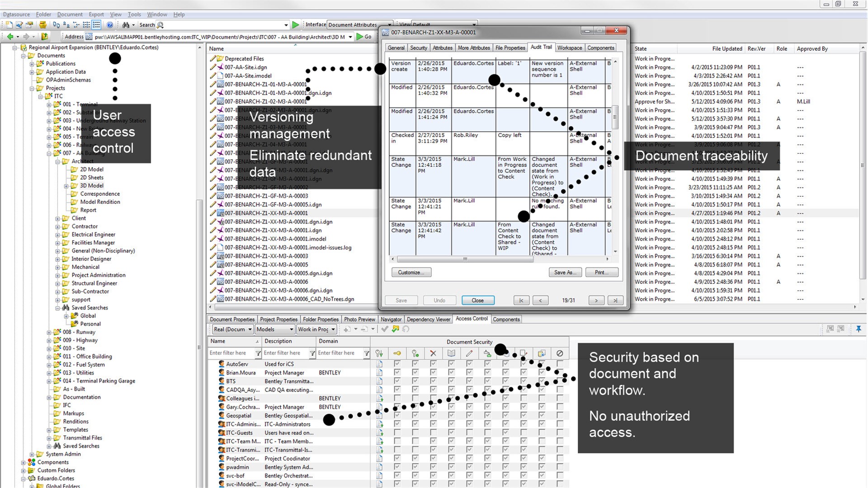868x488 pixels.
Task: Click the up-one-folder icon in toolbar
Action: [44, 37]
